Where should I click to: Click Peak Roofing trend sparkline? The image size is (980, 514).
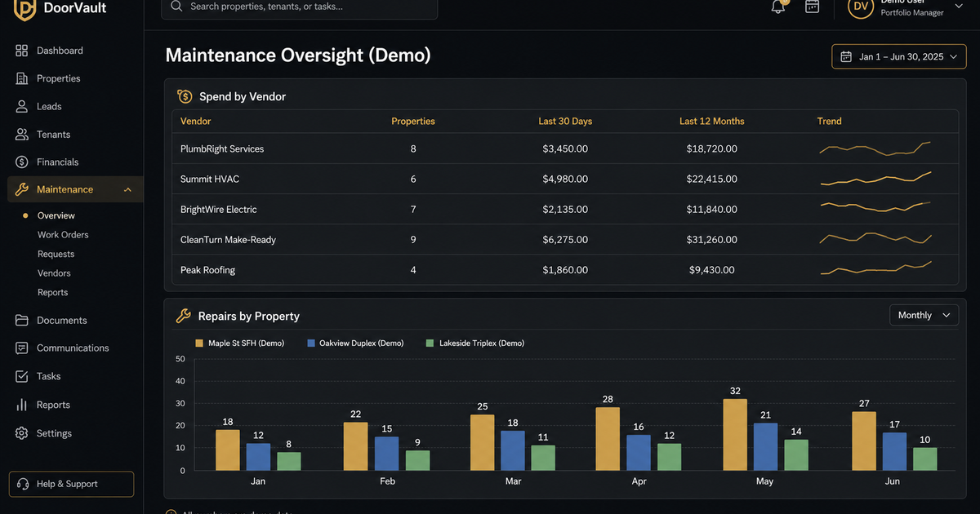point(875,268)
